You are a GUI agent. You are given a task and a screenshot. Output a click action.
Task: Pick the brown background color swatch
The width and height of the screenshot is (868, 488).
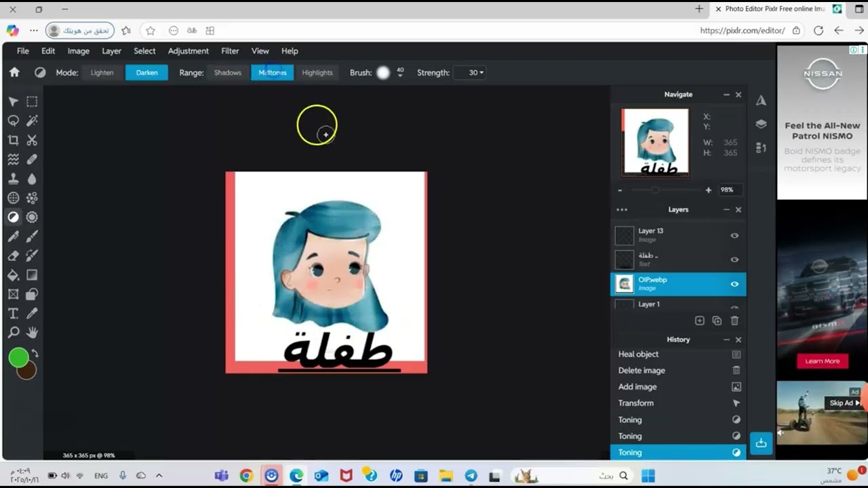pyautogui.click(x=28, y=372)
